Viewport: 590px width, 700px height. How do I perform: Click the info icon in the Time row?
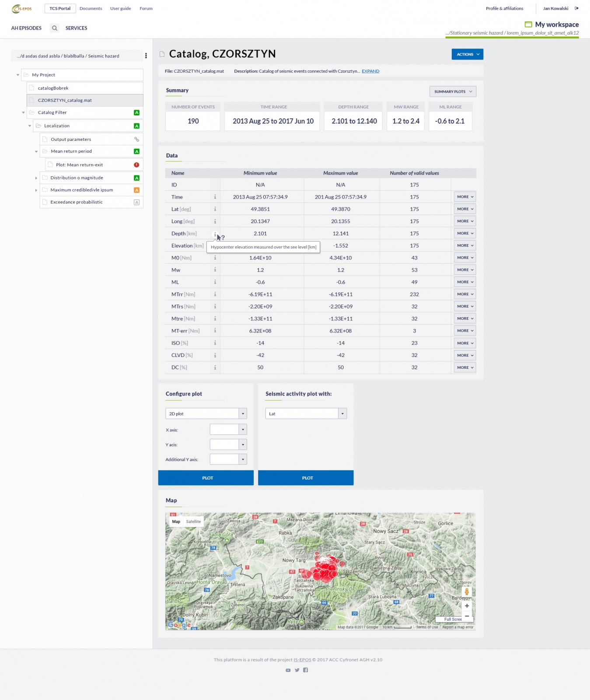(x=215, y=197)
